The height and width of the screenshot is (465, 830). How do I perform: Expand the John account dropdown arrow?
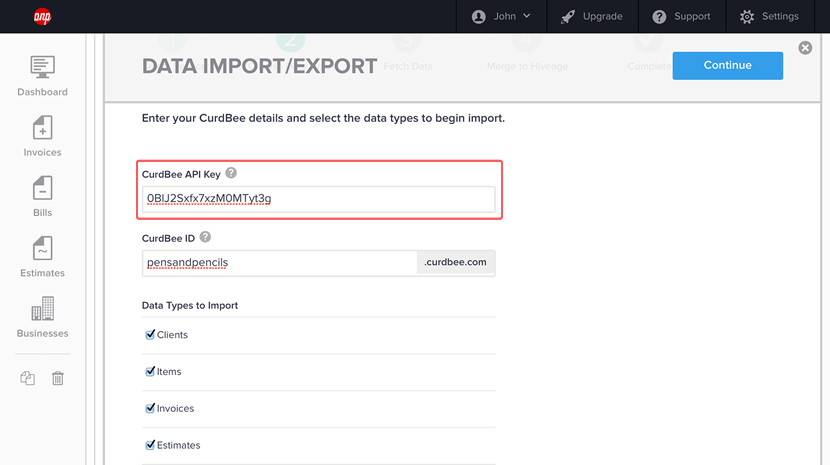(527, 16)
